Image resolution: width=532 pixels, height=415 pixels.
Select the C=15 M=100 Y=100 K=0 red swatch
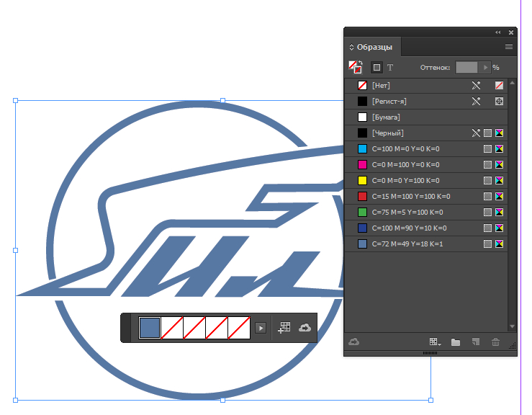[x=425, y=196]
